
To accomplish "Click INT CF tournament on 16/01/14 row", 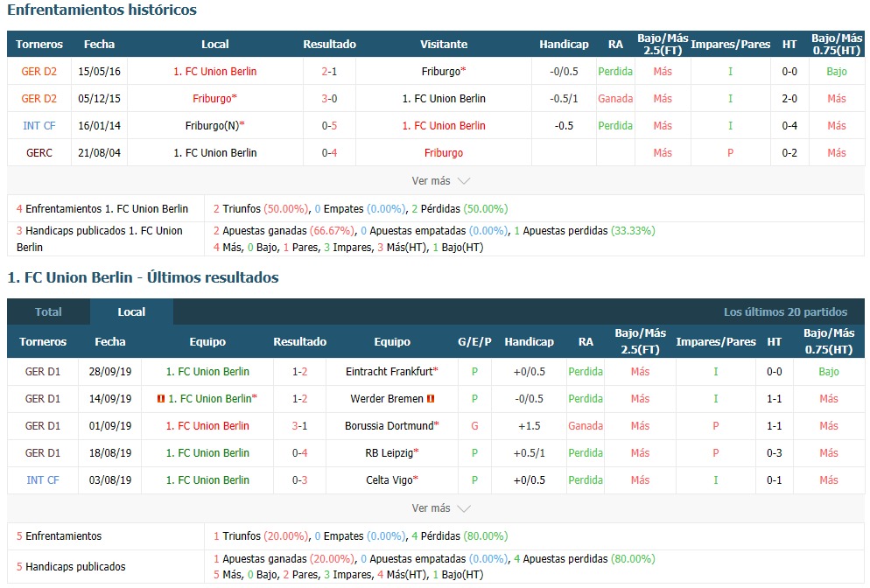I will pos(39,126).
